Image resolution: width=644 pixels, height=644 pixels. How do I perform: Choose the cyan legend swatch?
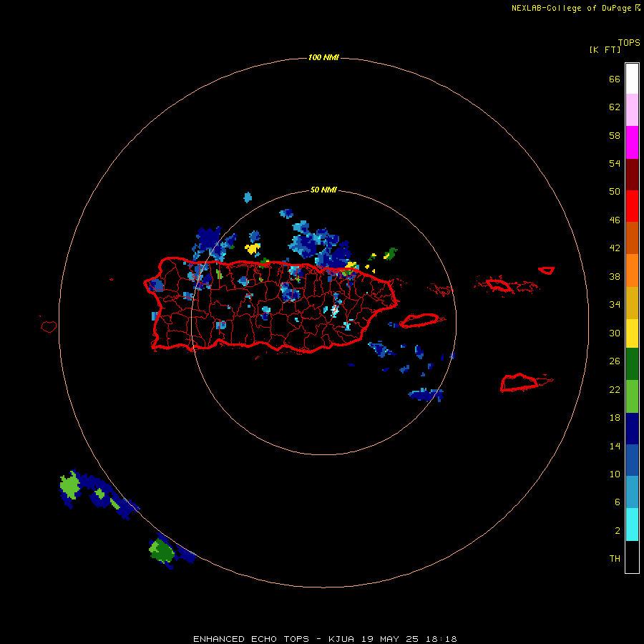pos(632,525)
